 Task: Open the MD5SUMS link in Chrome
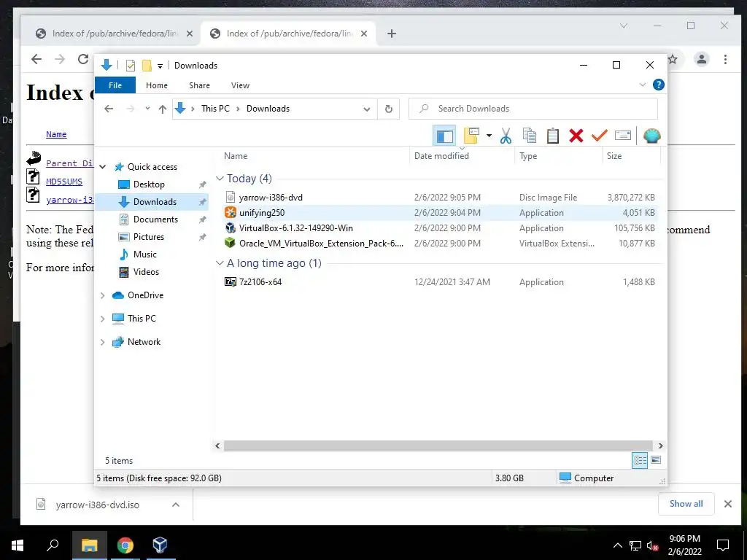coord(64,182)
